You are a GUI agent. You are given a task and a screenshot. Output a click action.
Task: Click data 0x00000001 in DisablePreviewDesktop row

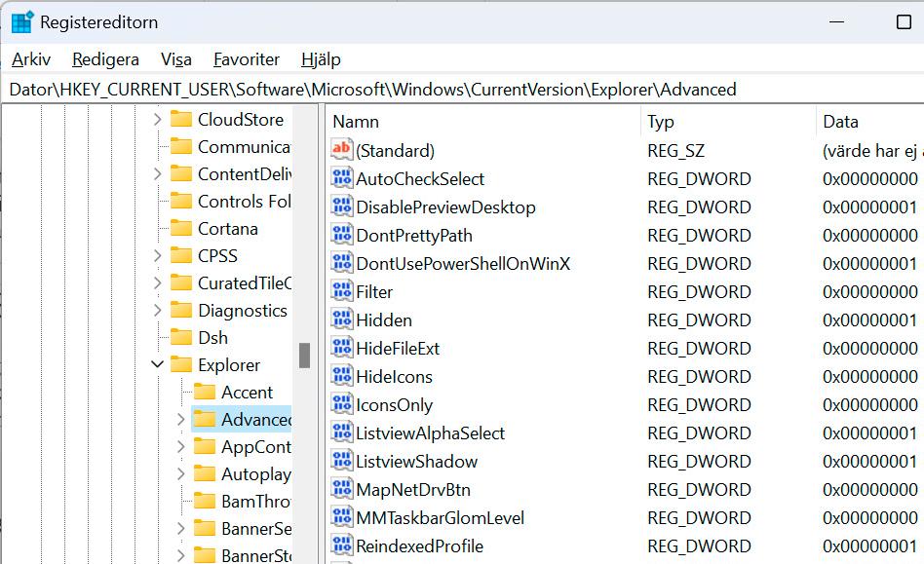click(869, 207)
